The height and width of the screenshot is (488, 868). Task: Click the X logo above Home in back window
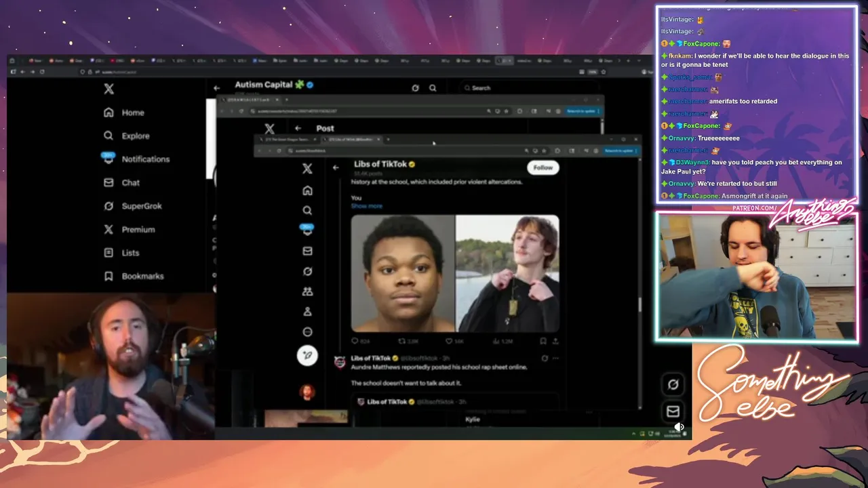click(x=108, y=89)
